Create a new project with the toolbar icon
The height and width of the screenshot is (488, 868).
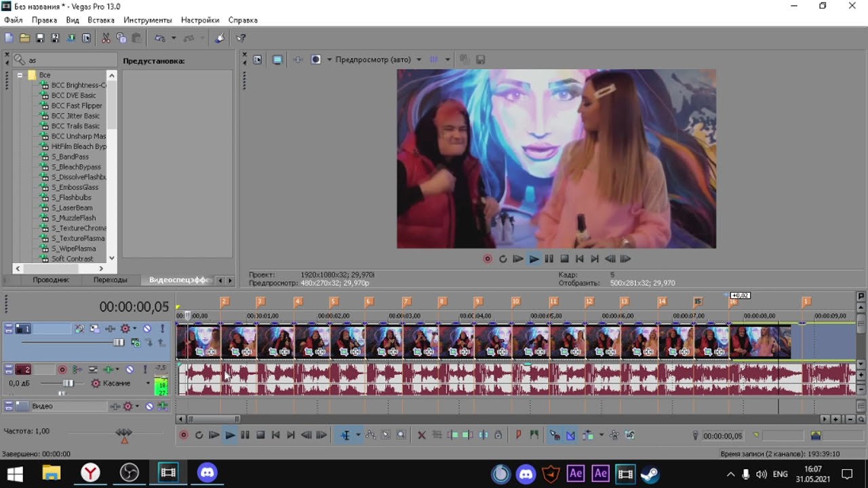click(9, 38)
